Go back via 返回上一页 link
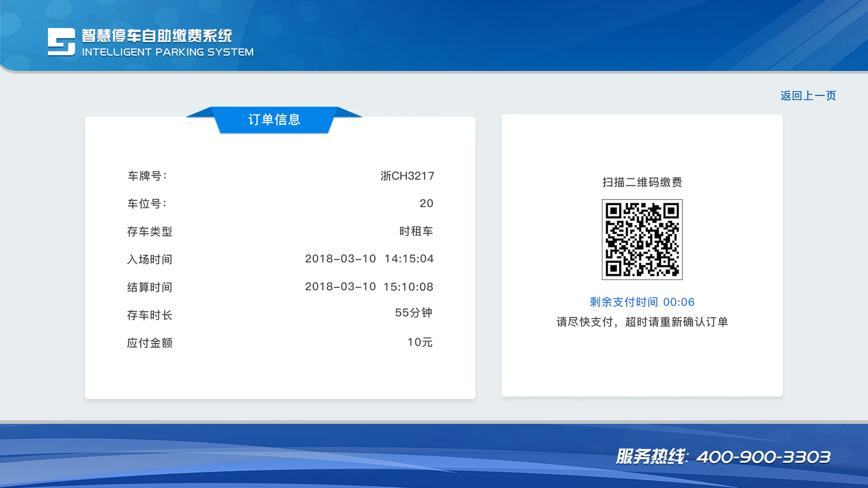This screenshot has width=868, height=488. pyautogui.click(x=808, y=96)
